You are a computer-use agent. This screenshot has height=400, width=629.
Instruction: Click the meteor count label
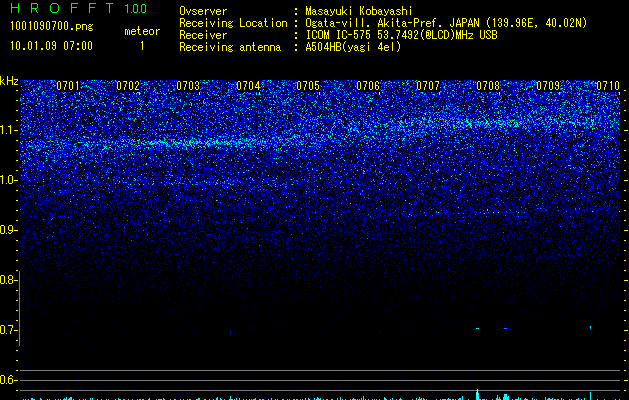[142, 31]
